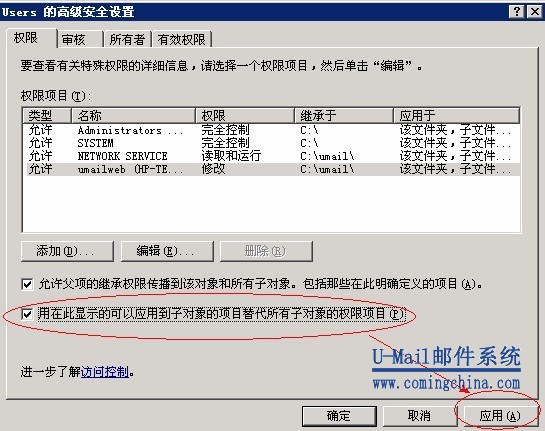Switch to the 权限 tab
Viewport: 545px width, 431px height.
[x=31, y=38]
